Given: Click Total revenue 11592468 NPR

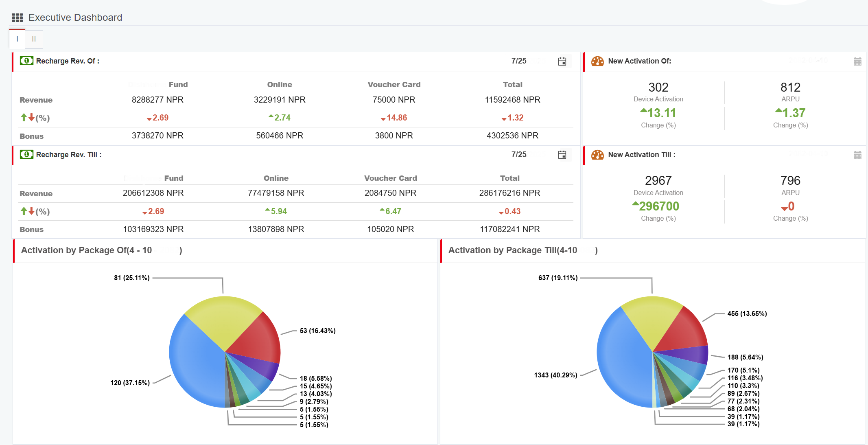Looking at the screenshot, I should click(x=512, y=100).
